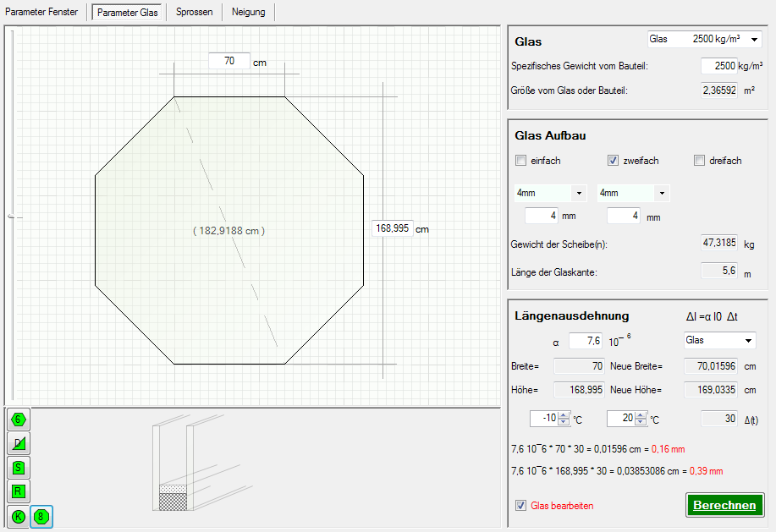Open the Neigung tab
Viewport: 776px width, 532px height.
pos(248,12)
